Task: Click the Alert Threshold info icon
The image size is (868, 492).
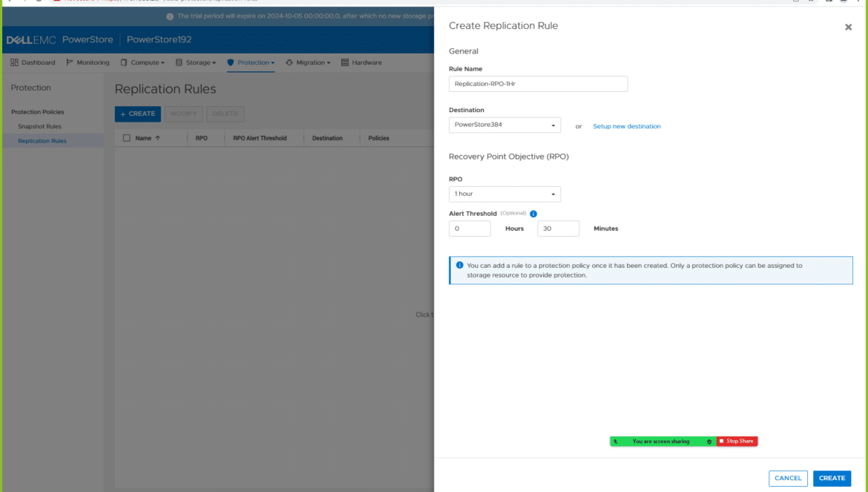Action: coord(533,214)
